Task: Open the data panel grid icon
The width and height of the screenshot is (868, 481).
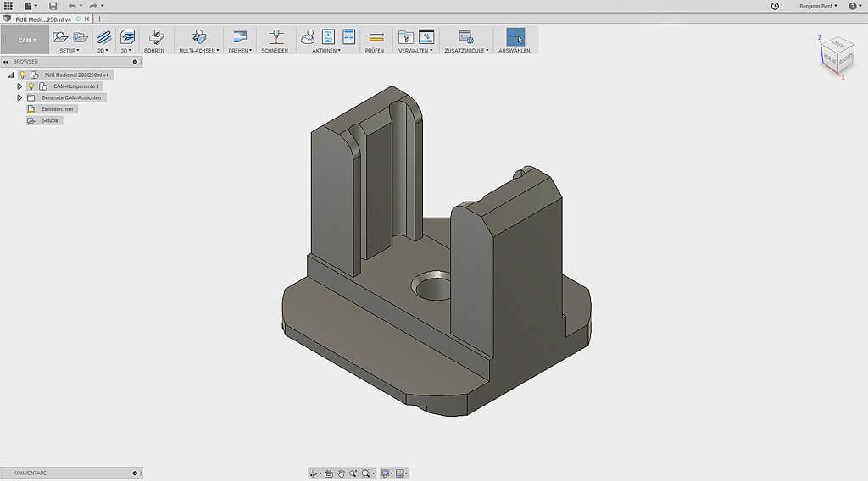Action: click(8, 6)
